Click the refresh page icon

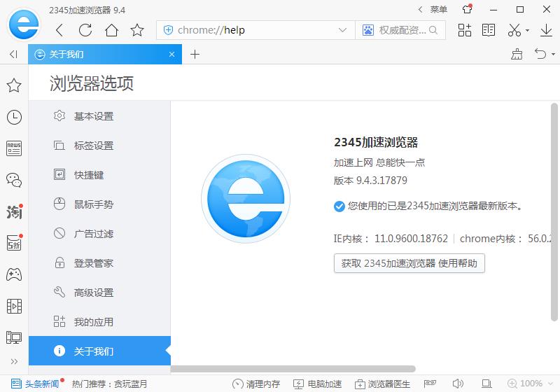[85, 30]
